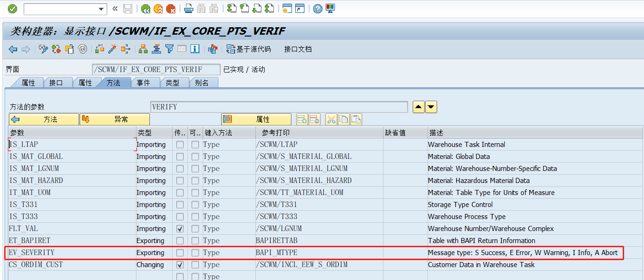Screen dimensions: 644x280
Task: Click the green Enter checkmark icon
Action: click(x=12, y=8)
